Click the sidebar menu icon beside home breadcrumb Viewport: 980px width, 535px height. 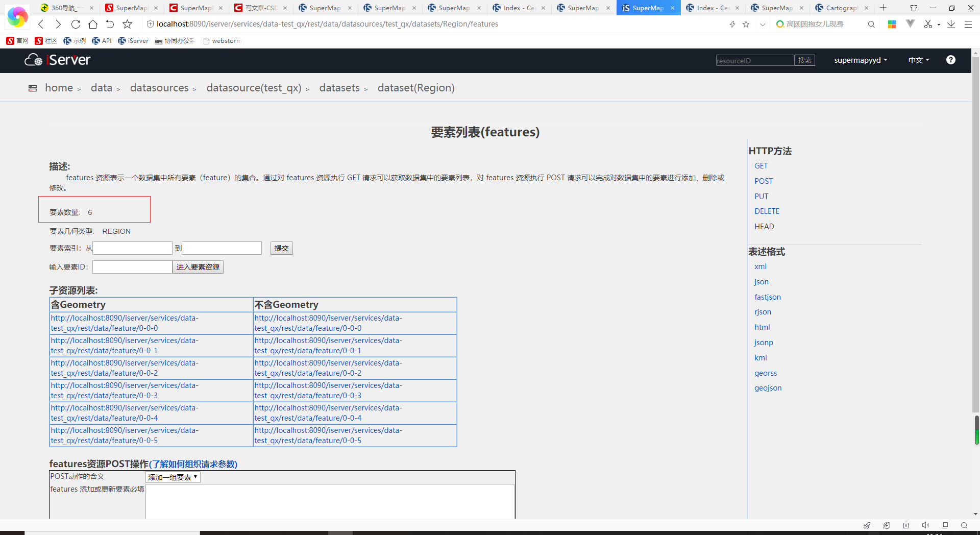[32, 88]
